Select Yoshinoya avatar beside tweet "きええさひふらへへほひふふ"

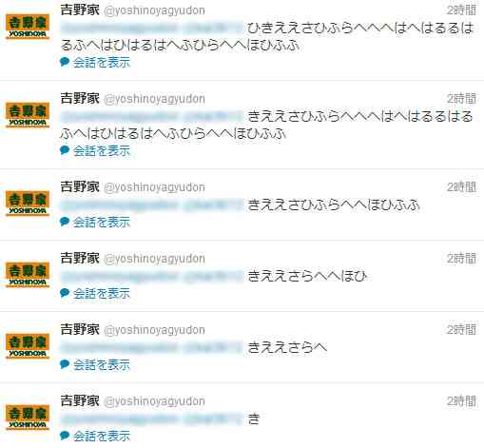point(28,203)
